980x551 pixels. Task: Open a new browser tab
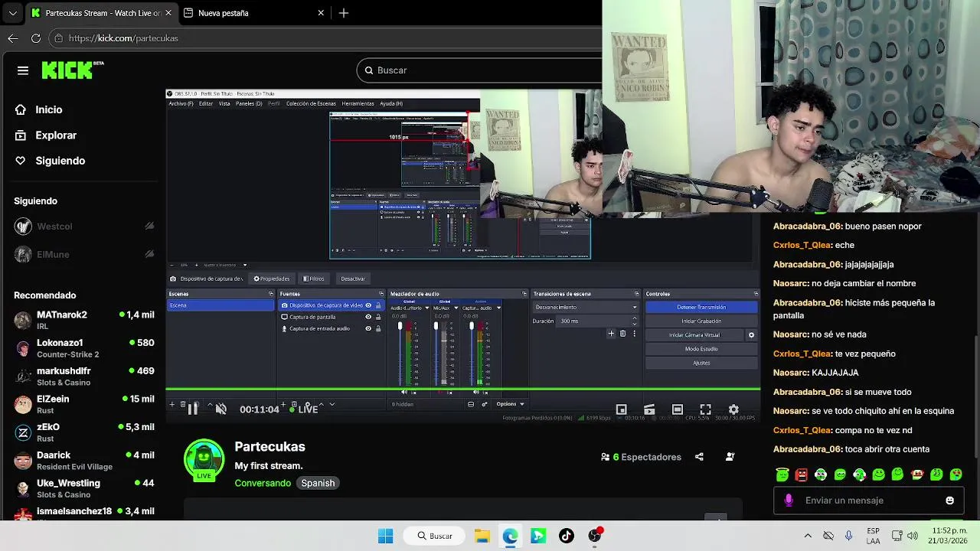click(344, 13)
